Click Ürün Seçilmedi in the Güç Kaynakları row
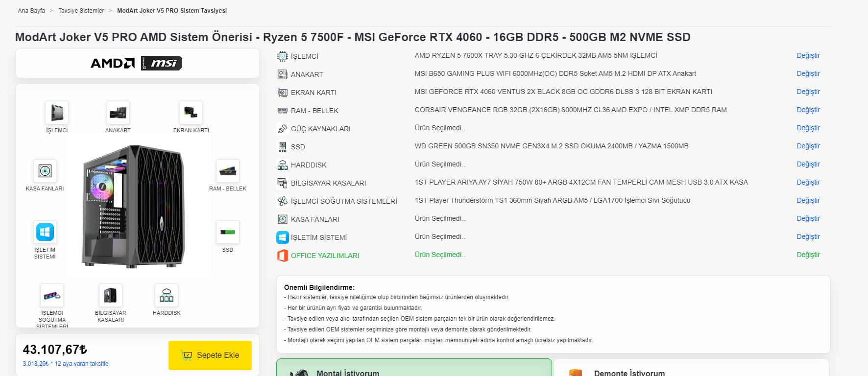The width and height of the screenshot is (868, 376). tap(441, 128)
